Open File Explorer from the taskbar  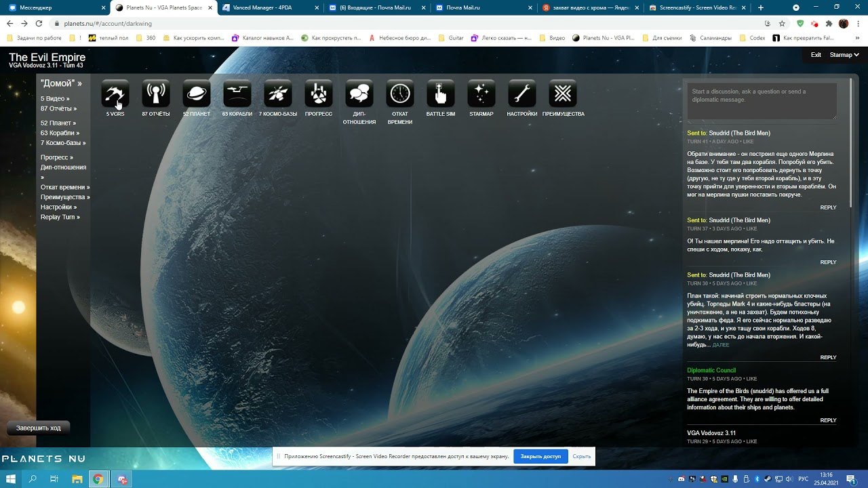(x=77, y=479)
